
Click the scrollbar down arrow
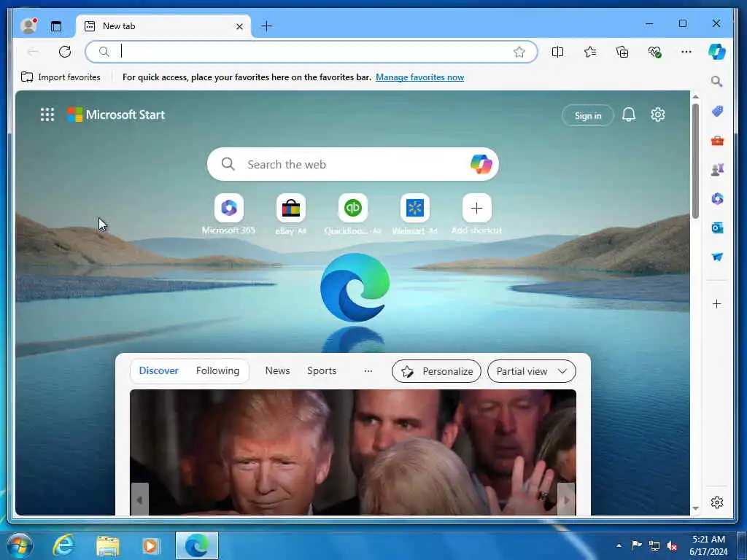[x=695, y=508]
